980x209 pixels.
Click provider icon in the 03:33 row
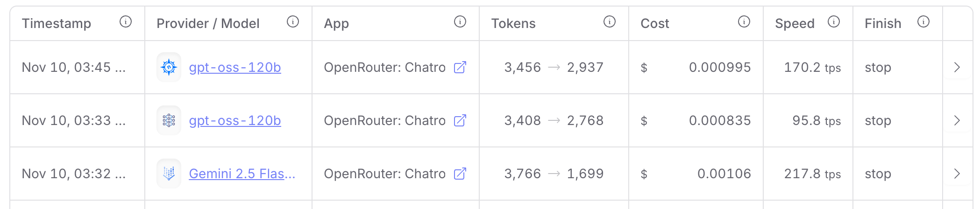[169, 121]
